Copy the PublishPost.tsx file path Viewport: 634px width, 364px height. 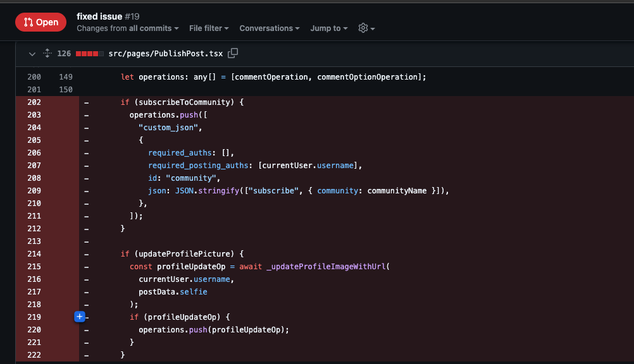point(233,54)
